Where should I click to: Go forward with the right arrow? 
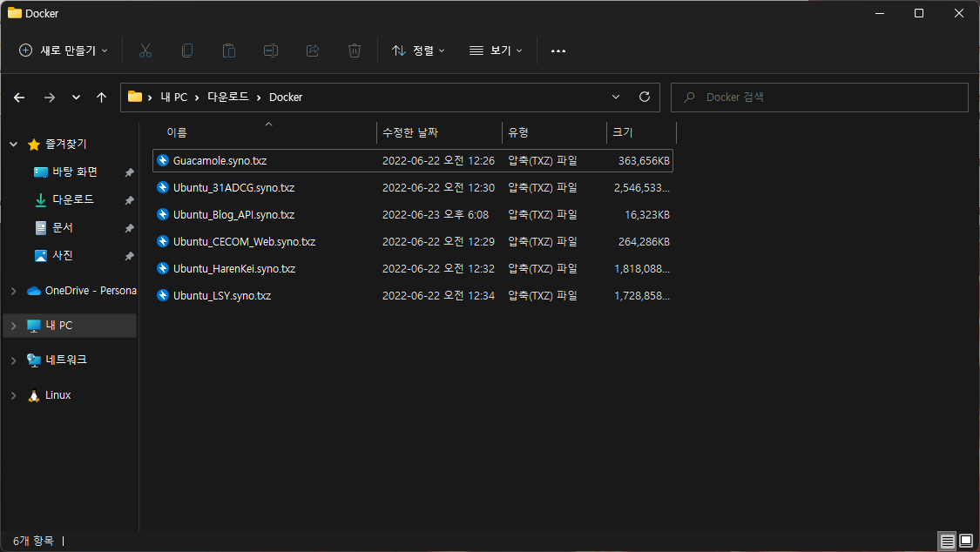point(50,98)
